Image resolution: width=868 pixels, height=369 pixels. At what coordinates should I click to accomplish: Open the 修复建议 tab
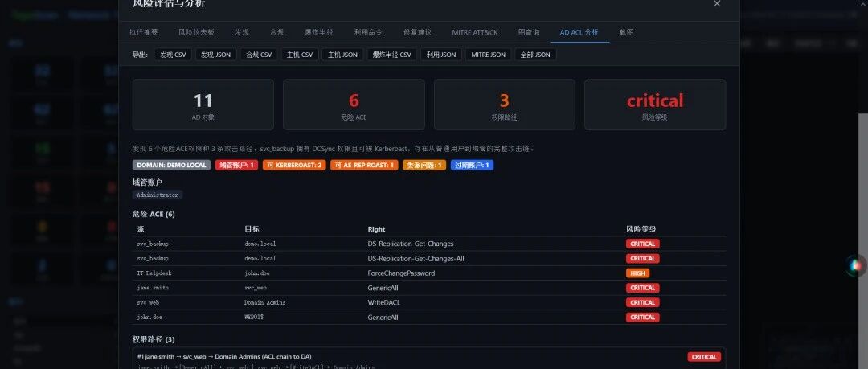(x=417, y=32)
